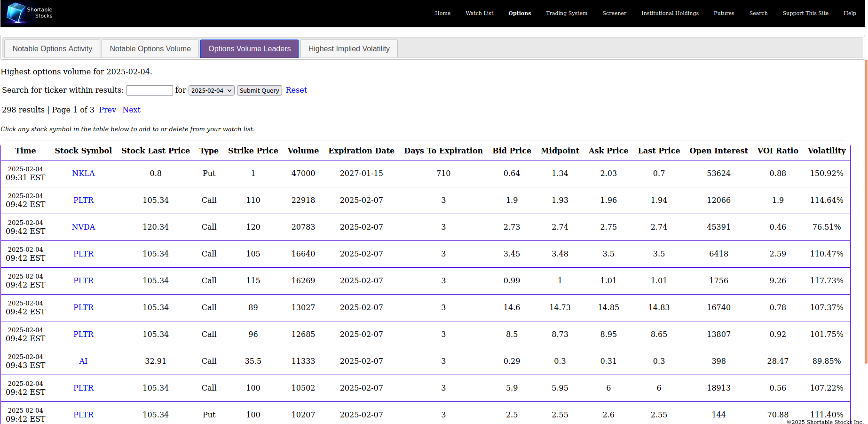Open the Search menu item
The image size is (868, 424).
(758, 13)
